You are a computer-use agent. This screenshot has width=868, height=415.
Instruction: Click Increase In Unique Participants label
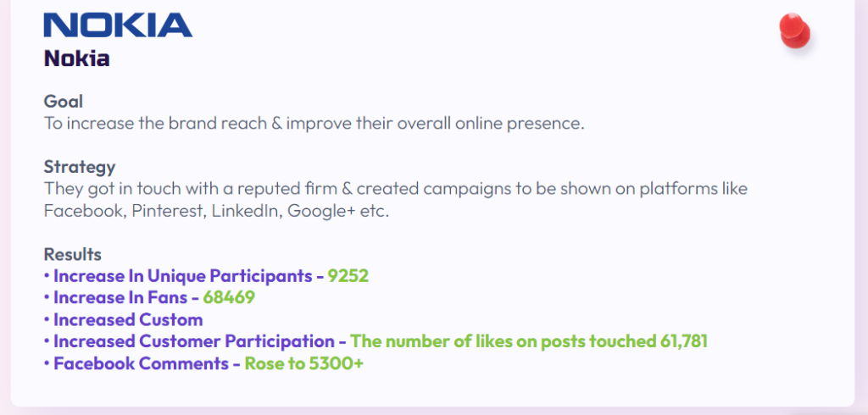coord(183,275)
